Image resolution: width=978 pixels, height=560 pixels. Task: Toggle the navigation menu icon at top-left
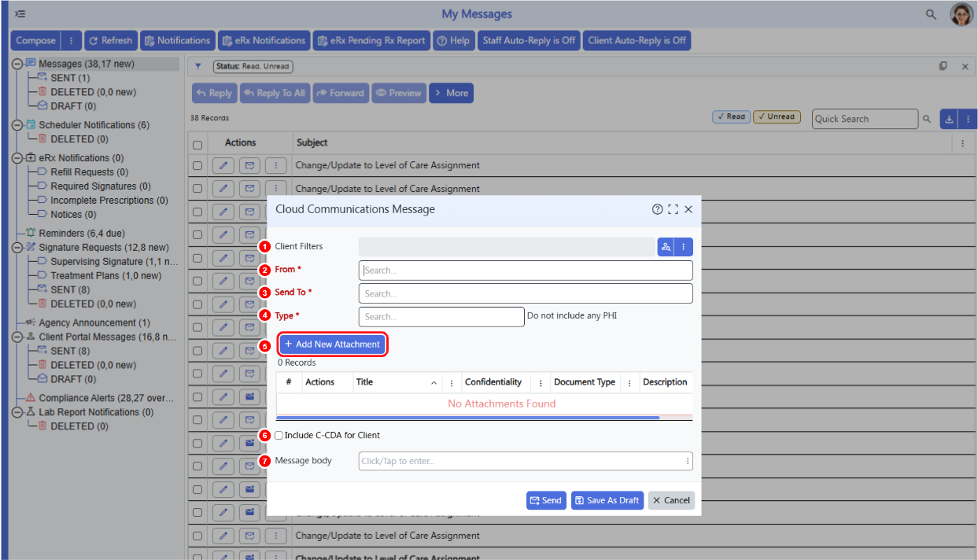pos(20,14)
